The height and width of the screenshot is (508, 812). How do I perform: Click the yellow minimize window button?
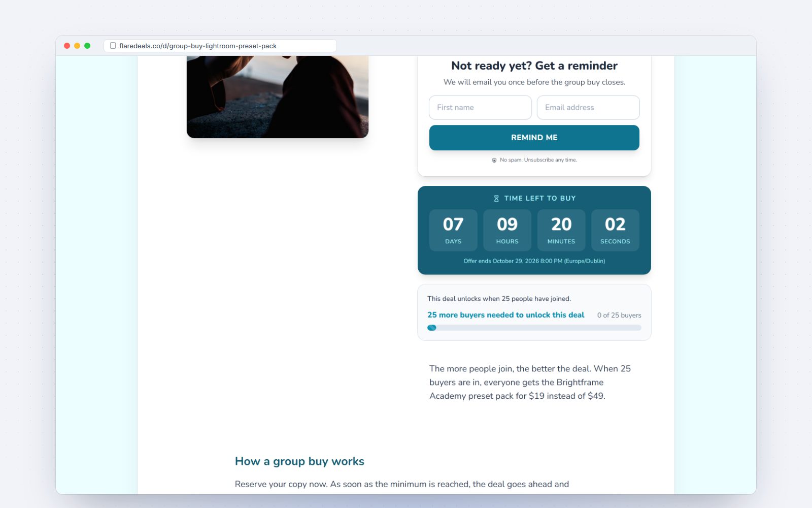(x=77, y=46)
